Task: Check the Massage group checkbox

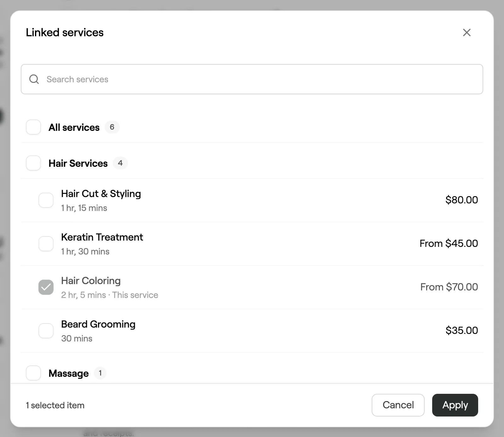Action: point(33,373)
